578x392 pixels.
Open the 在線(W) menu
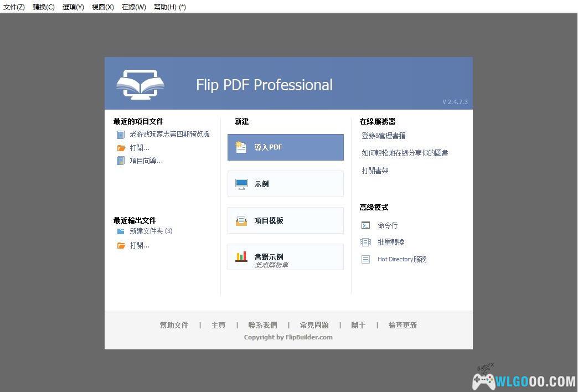[x=133, y=7]
